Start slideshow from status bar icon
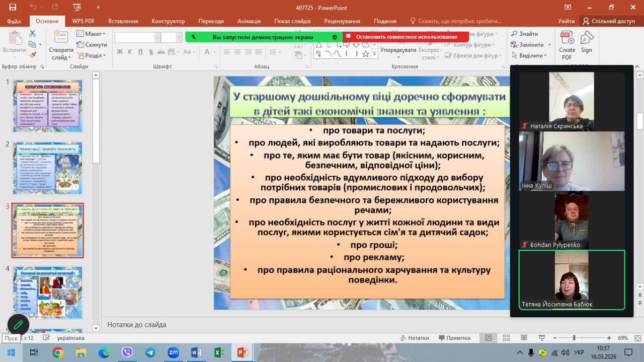The image size is (644, 362). [x=542, y=338]
